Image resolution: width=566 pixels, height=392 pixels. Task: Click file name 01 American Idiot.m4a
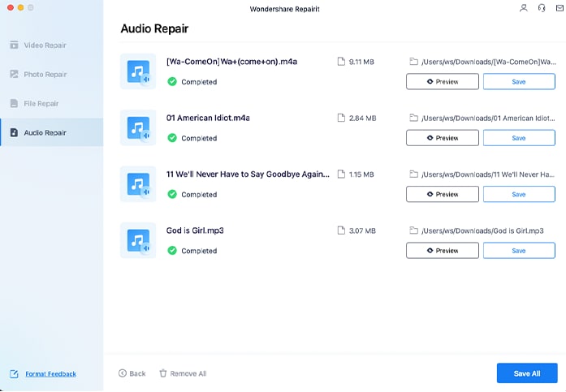coord(208,118)
